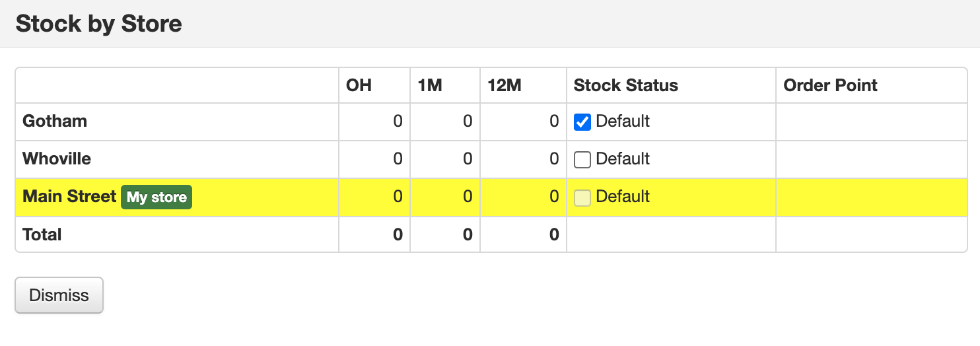Uncheck the Gotham Default stock status checkbox
Viewport: 980px width, 346px height.
point(582,122)
